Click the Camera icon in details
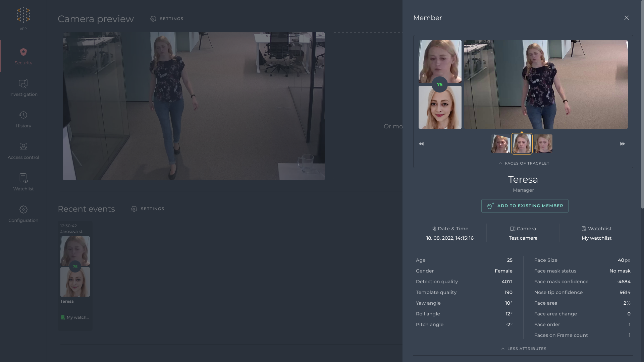The width and height of the screenshot is (644, 362). point(513,229)
